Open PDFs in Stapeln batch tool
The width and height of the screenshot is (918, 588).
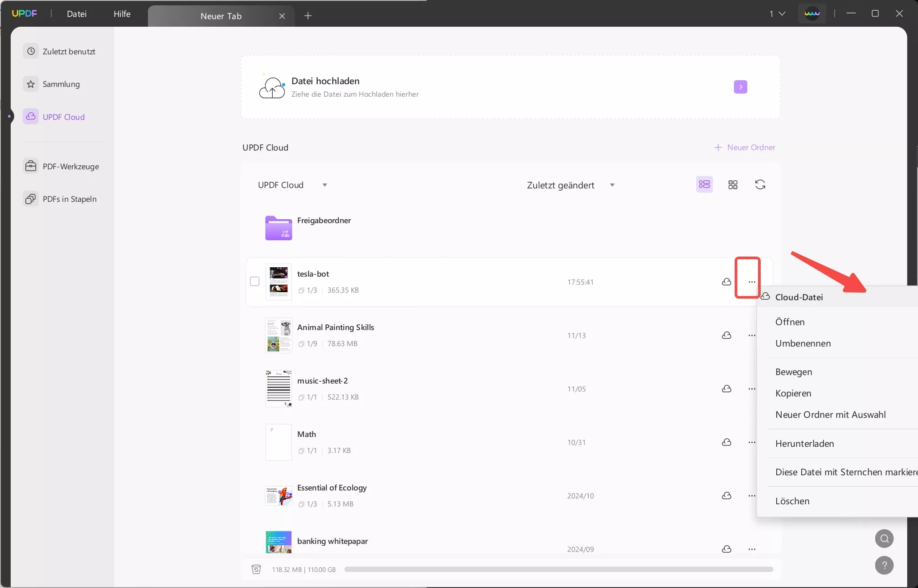(60, 199)
